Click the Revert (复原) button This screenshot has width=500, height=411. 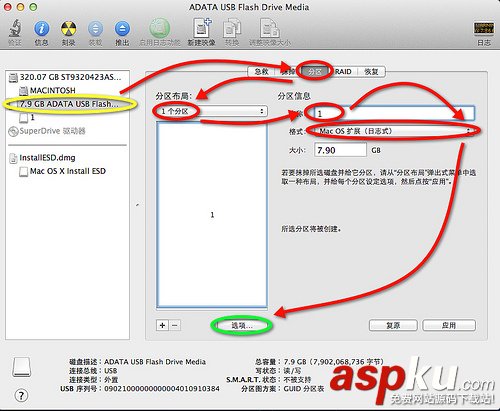coord(393,325)
